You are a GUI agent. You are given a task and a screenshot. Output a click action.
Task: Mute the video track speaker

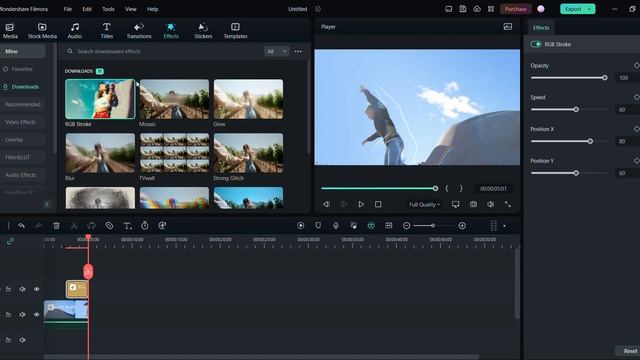coord(22,315)
